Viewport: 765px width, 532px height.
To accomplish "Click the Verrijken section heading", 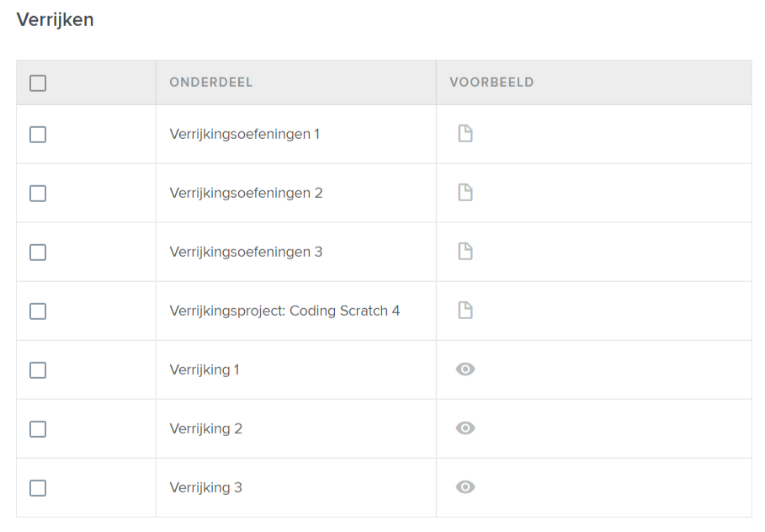I will (x=55, y=20).
